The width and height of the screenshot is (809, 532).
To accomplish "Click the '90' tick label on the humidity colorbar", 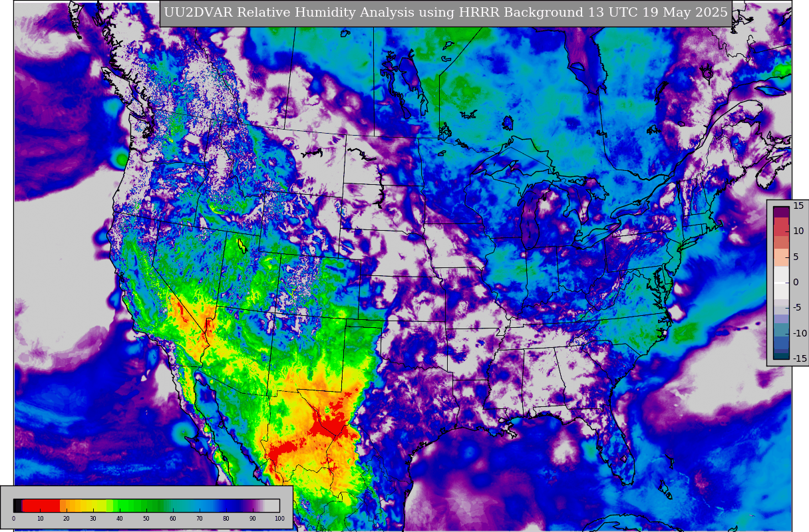I will pyautogui.click(x=253, y=519).
